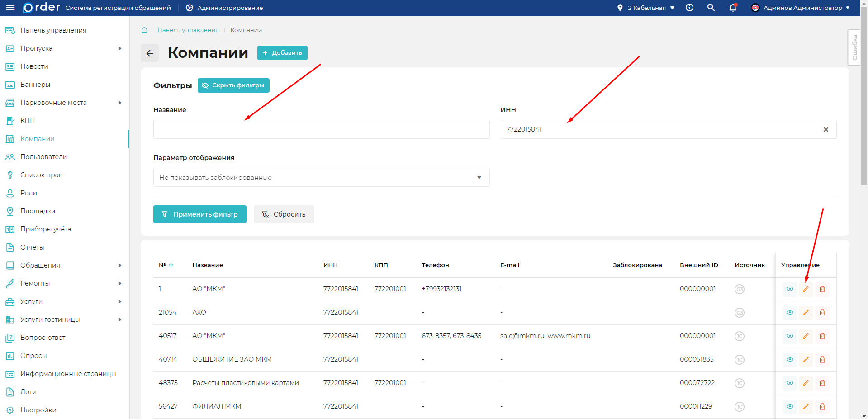This screenshot has width=868, height=419.
Task: Delete the АХО company with trash icon
Action: click(822, 312)
